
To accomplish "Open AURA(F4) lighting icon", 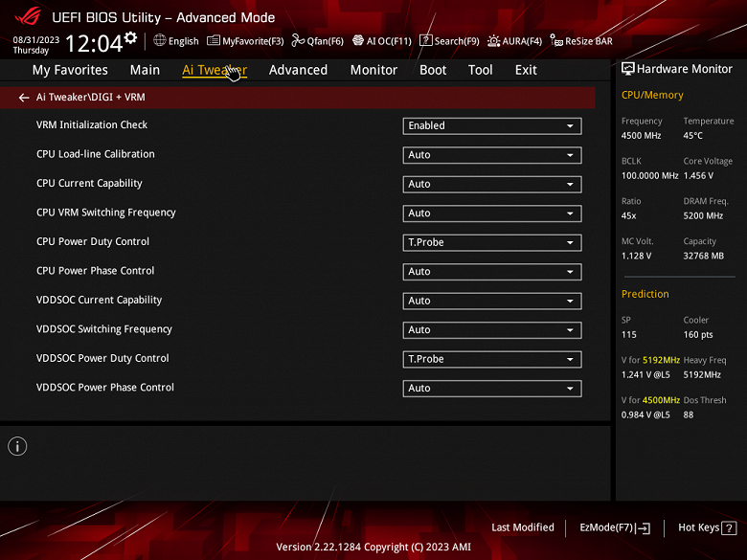I will [x=493, y=41].
